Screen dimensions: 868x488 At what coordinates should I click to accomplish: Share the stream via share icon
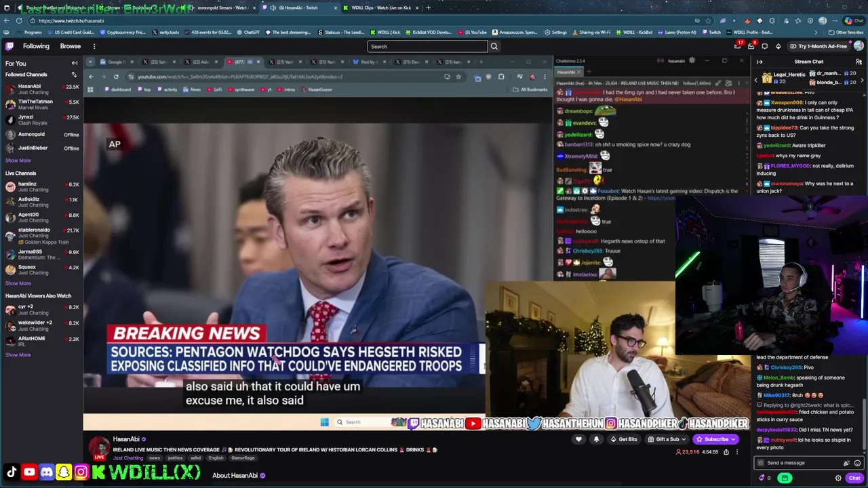726,452
